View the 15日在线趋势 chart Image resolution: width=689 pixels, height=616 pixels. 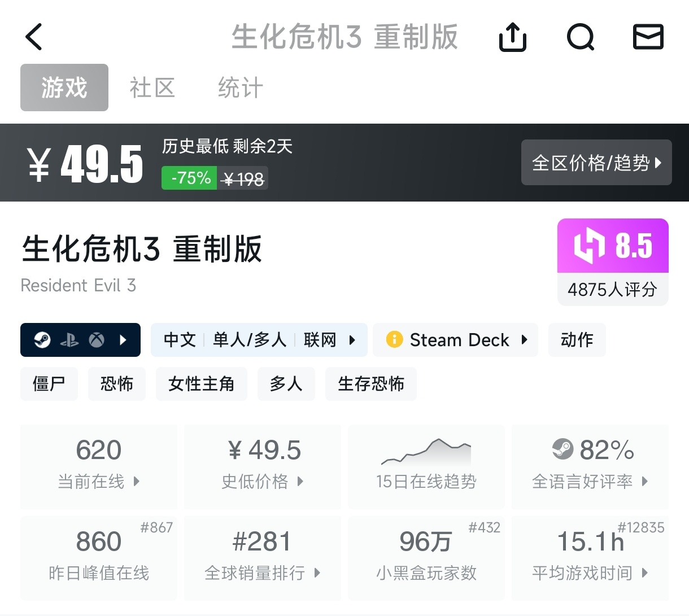(x=426, y=467)
